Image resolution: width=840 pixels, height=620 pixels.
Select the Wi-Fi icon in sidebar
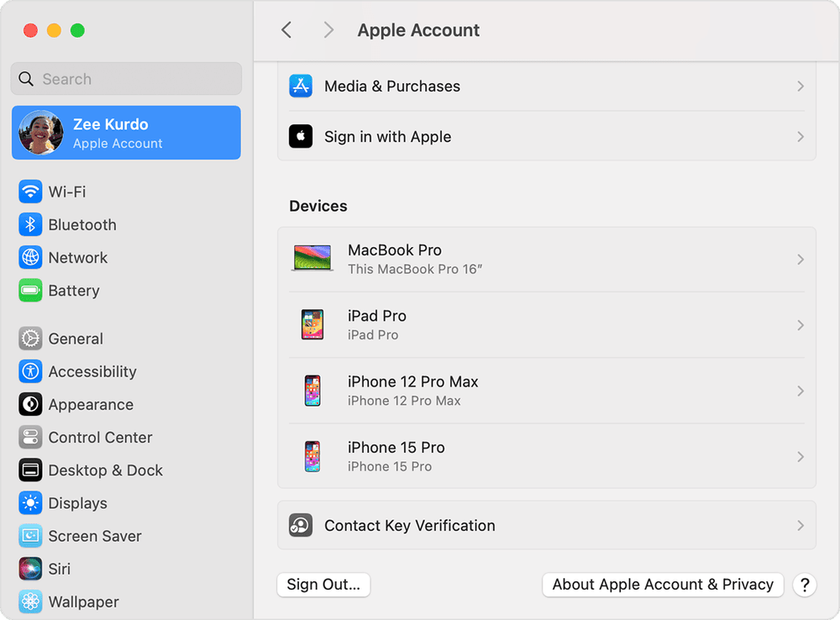(x=31, y=192)
